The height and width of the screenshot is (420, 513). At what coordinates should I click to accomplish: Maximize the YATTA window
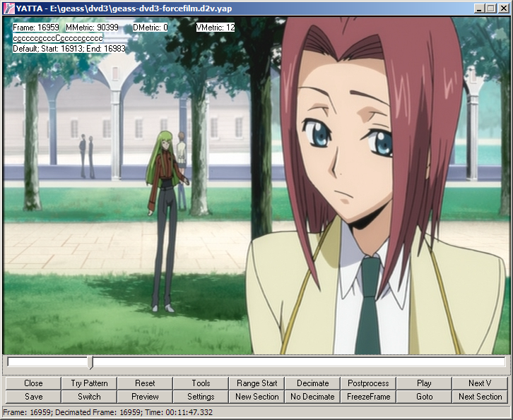pyautogui.click(x=491, y=8)
